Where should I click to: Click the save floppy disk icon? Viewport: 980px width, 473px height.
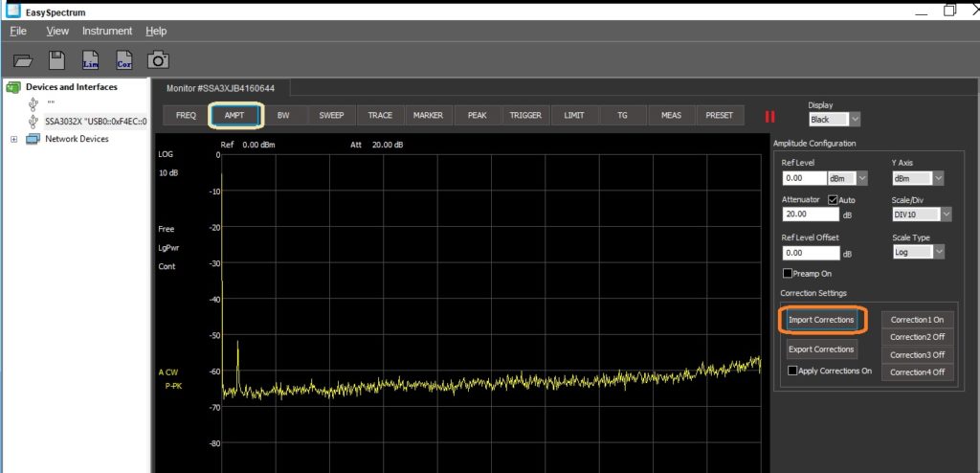click(x=56, y=60)
